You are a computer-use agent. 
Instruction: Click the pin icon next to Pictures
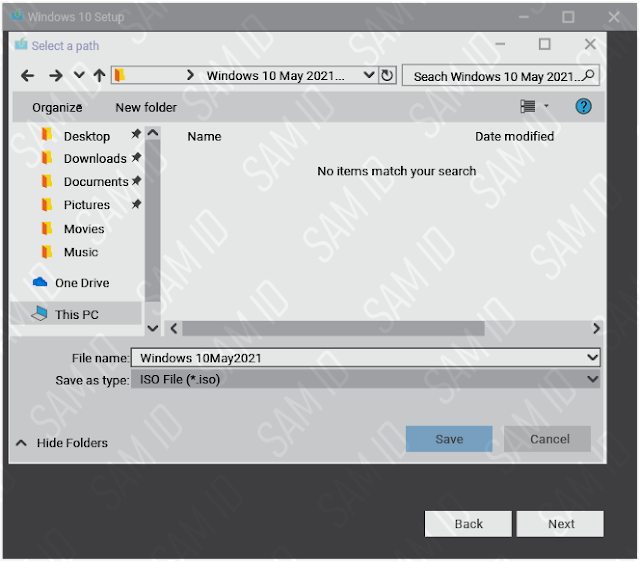[x=136, y=203]
